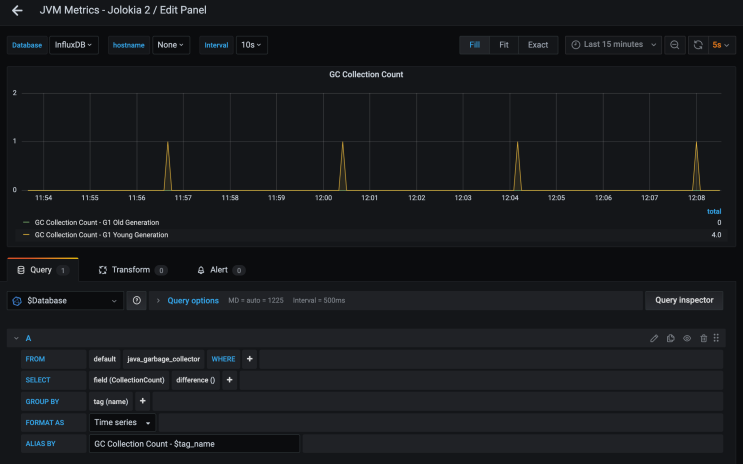Select Fit display mode
The height and width of the screenshot is (464, 743).
[x=504, y=45]
